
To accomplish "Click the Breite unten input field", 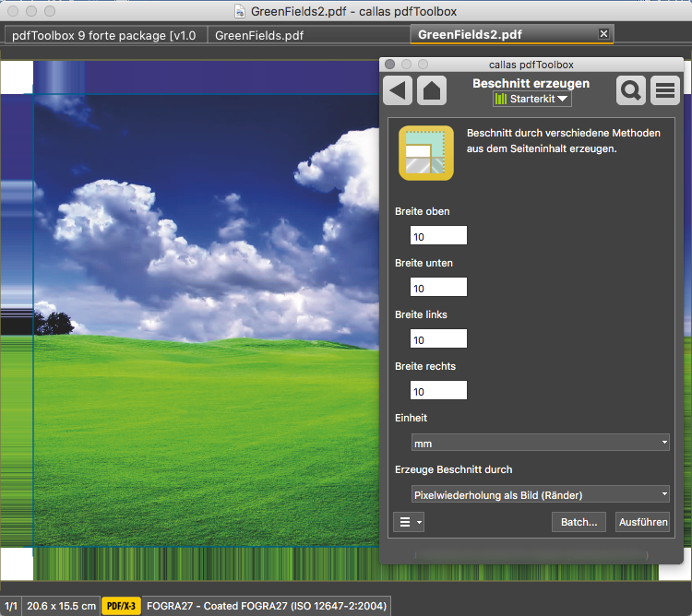I will pyautogui.click(x=438, y=287).
